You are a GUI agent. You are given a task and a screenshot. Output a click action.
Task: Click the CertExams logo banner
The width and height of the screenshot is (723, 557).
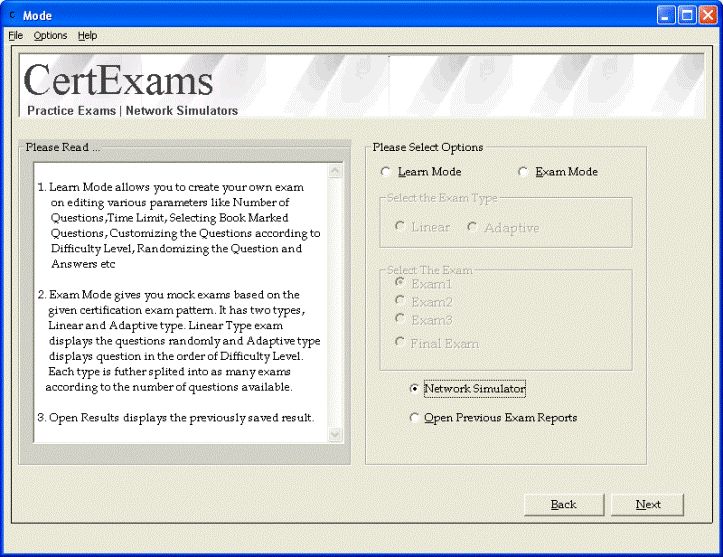pos(362,86)
